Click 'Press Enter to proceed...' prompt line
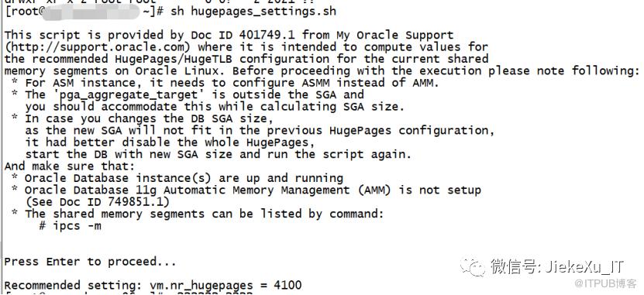This screenshot has width=644, height=295. pyautogui.click(x=90, y=262)
